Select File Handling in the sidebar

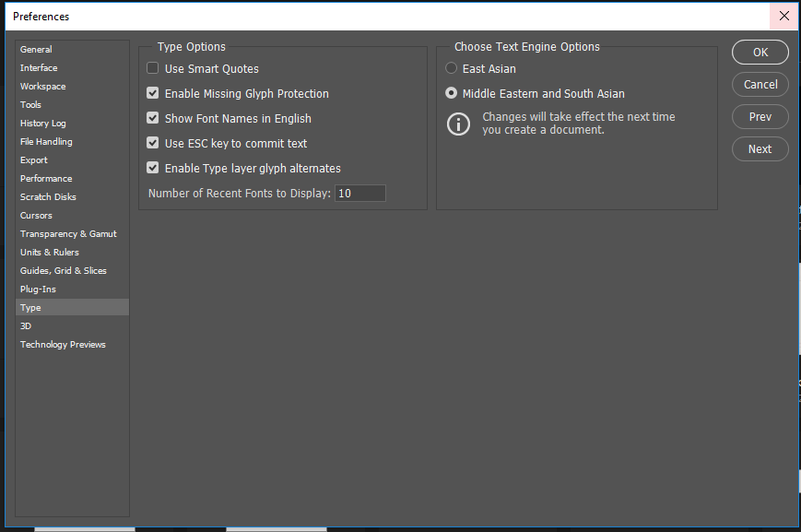(72, 142)
